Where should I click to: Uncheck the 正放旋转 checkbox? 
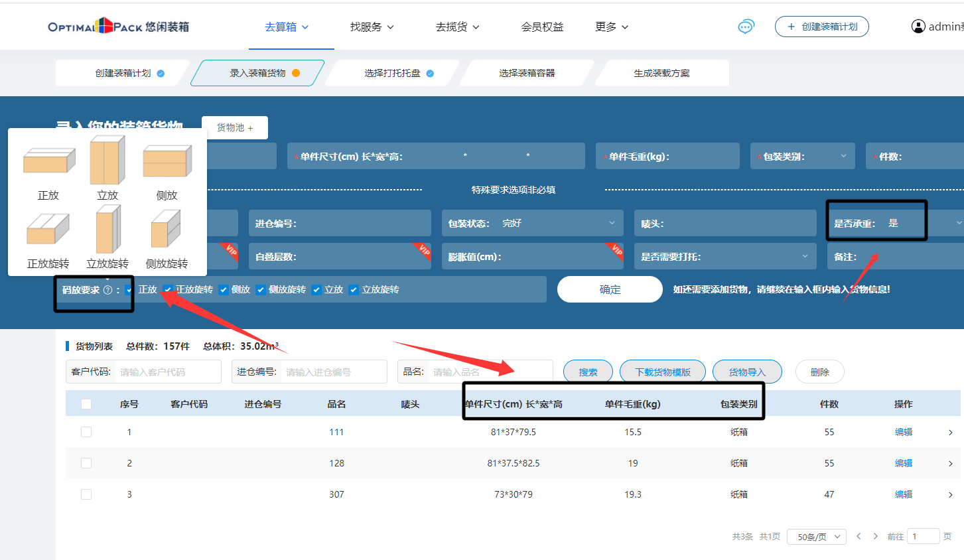pos(168,290)
